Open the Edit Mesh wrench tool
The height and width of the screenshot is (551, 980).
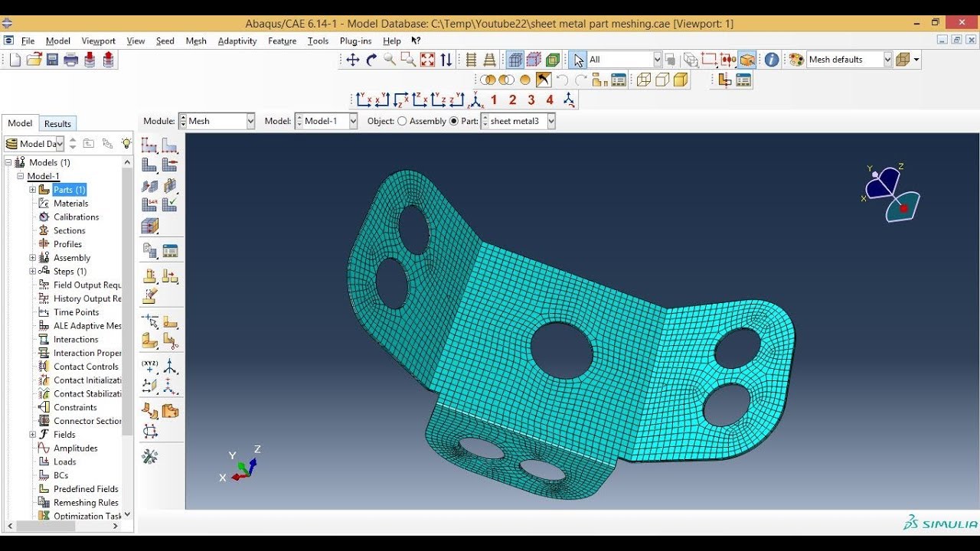(x=150, y=457)
